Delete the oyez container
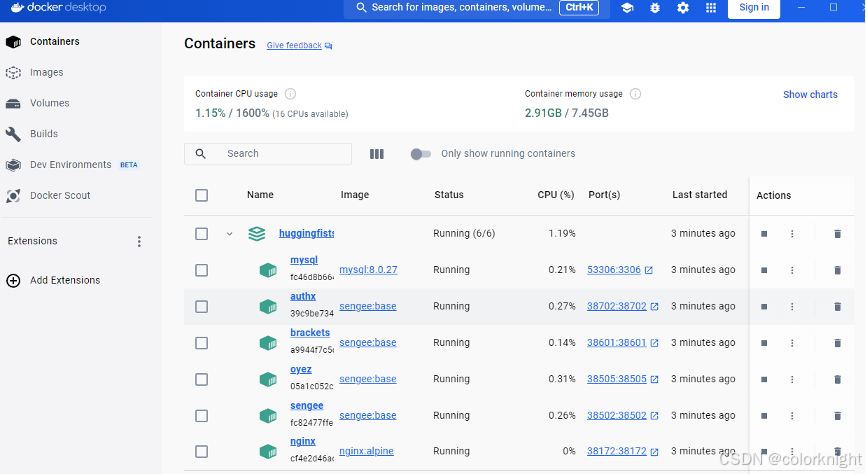Viewport: 866px width, 474px height. coord(837,380)
